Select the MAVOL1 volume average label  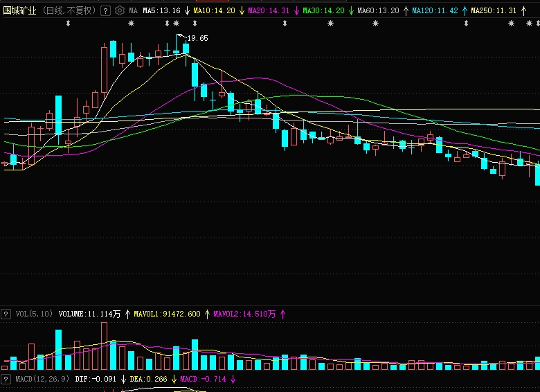pos(167,314)
